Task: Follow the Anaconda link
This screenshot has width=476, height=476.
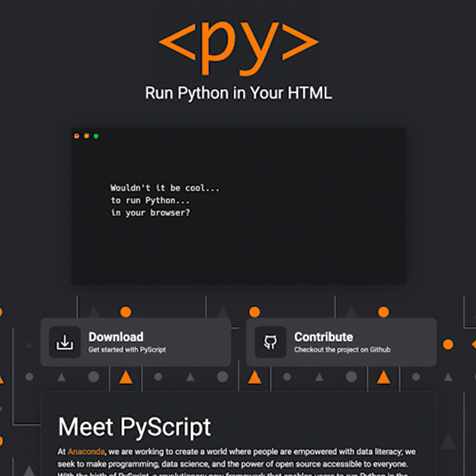Action: coord(86,452)
